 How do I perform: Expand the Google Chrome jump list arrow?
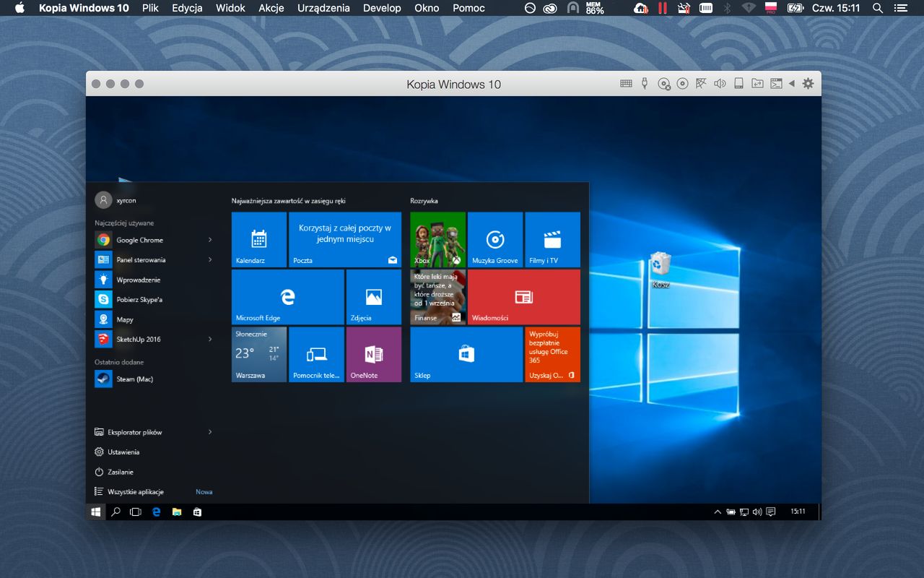pos(210,240)
